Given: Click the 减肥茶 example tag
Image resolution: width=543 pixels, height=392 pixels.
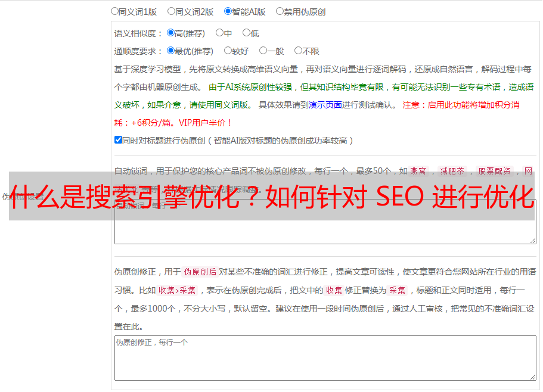Looking at the screenshot, I should 452,171.
